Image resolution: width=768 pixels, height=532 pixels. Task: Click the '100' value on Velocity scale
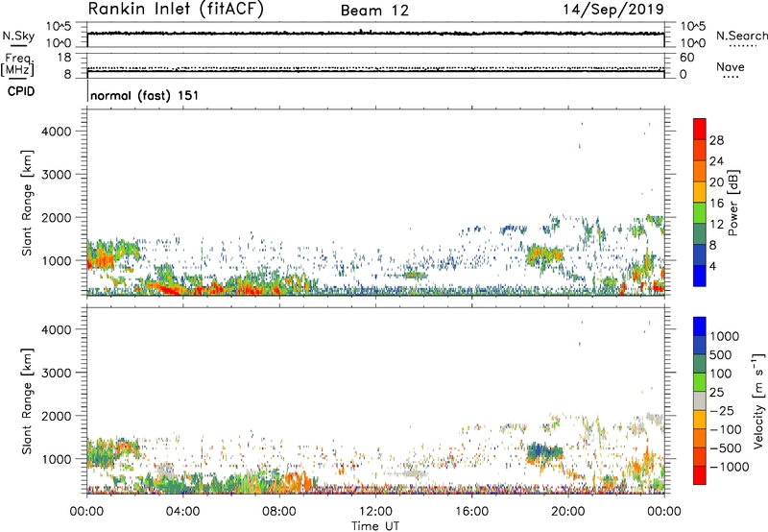(x=721, y=374)
